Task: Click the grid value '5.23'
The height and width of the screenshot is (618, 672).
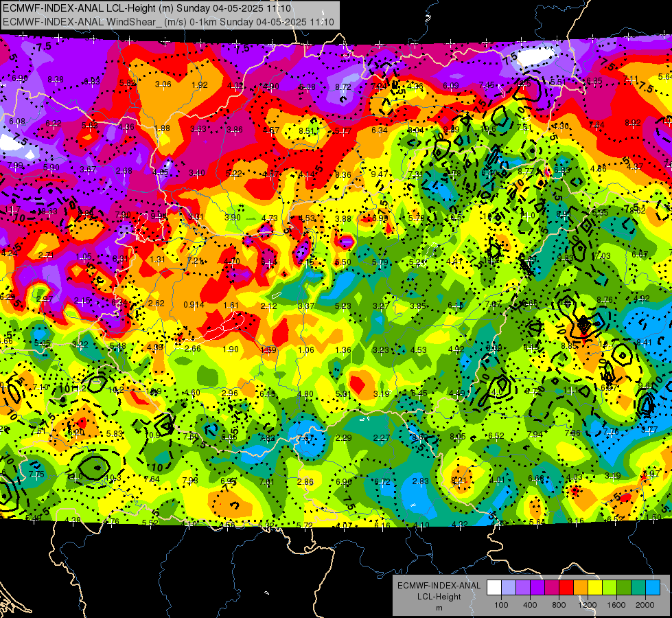Action: (x=343, y=306)
